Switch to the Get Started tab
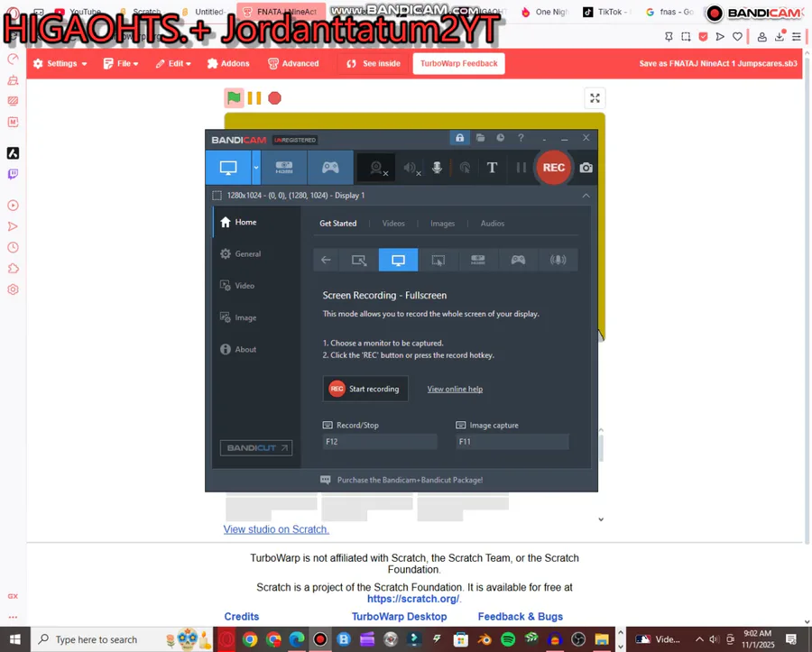Viewport: 812px width, 652px height. click(x=338, y=224)
